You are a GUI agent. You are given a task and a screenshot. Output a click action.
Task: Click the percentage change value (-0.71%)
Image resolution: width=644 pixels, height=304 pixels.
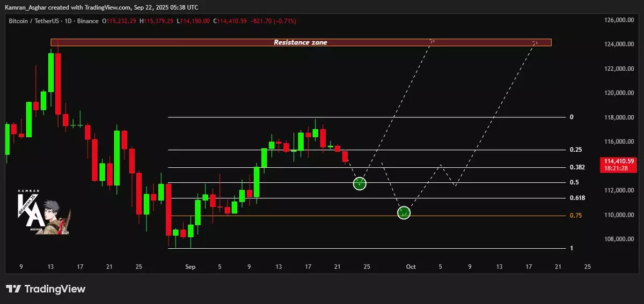click(286, 21)
